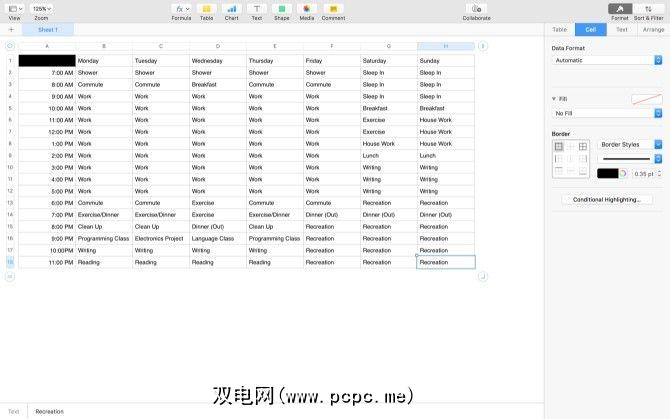Open the Data Format dropdown
Viewport: 670px width, 419px height.
607,61
